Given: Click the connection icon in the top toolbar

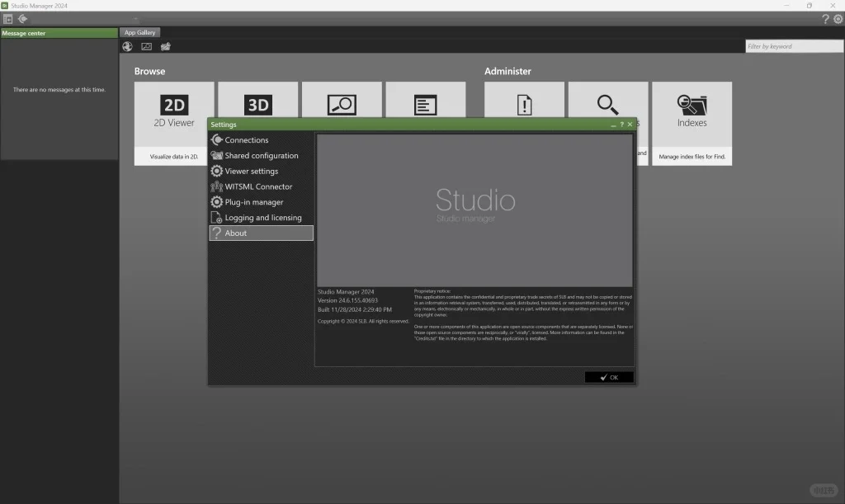Looking at the screenshot, I should click(x=22, y=19).
